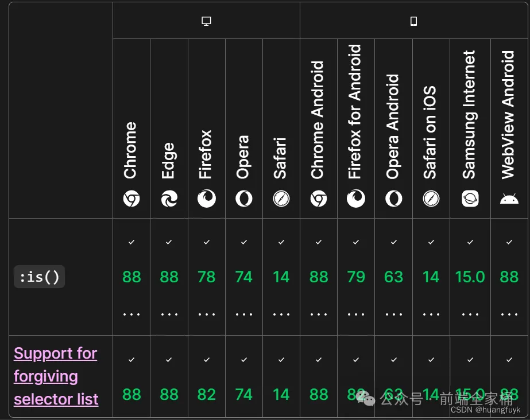Click the Samsung Internet icon
The image size is (530, 420).
(x=470, y=199)
